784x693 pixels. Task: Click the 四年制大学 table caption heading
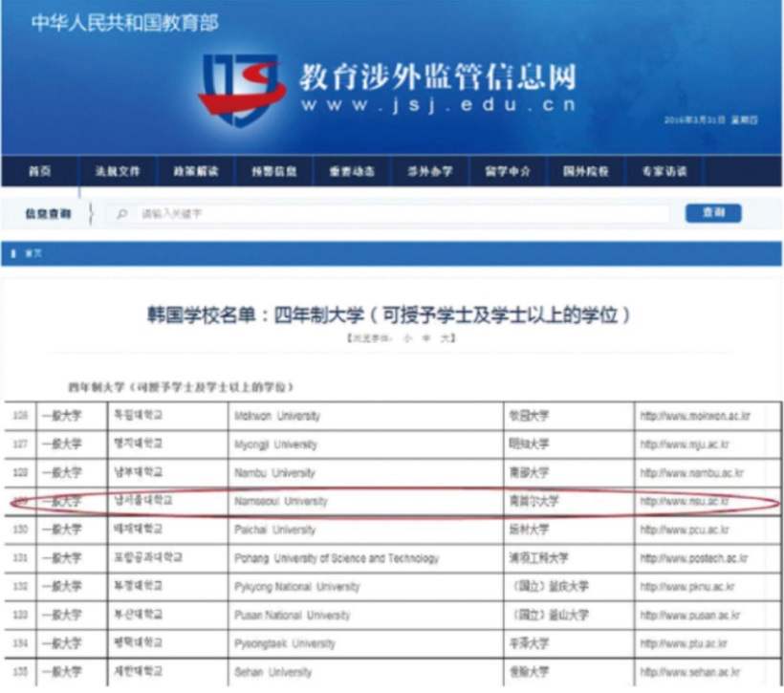[x=181, y=387]
